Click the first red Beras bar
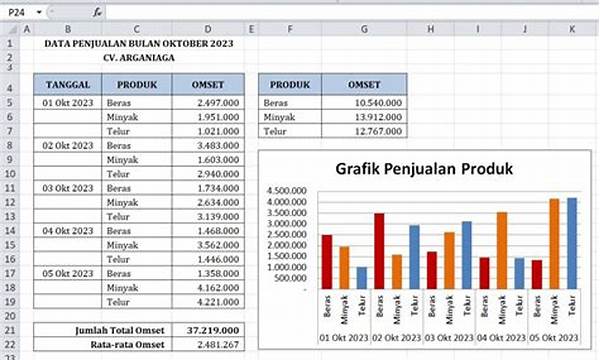The width and height of the screenshot is (600, 360). (x=327, y=262)
